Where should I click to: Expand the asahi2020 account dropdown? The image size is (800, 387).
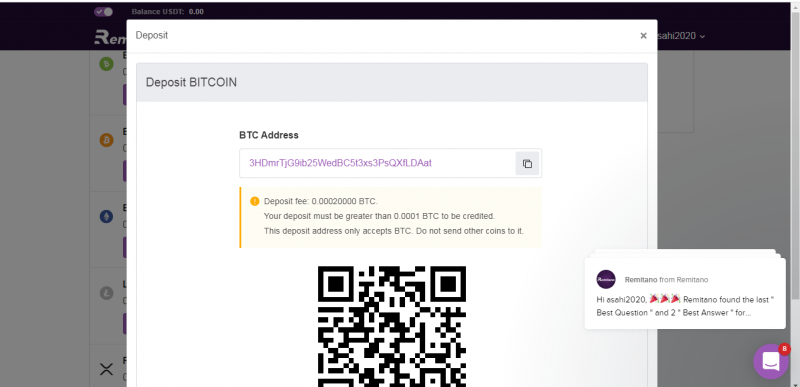681,36
